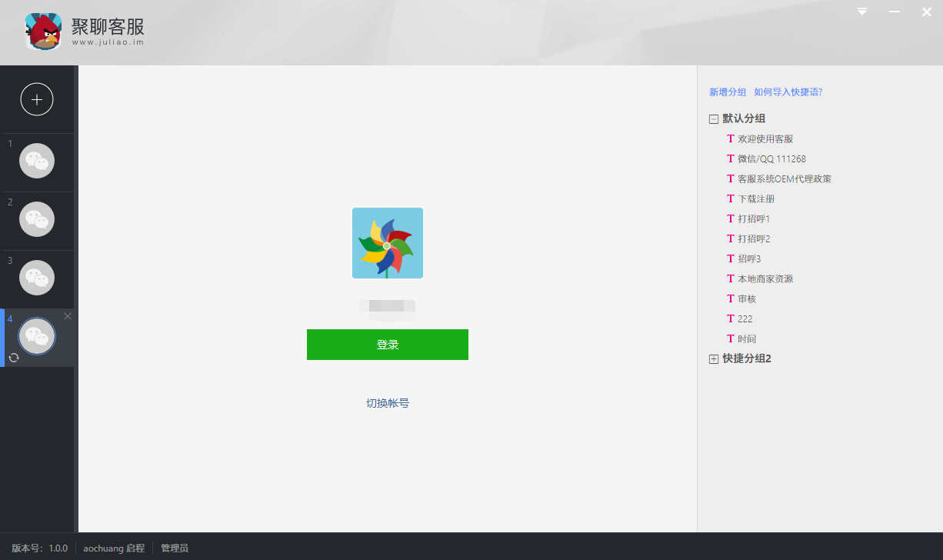Close account slot 4 with the X
The height and width of the screenshot is (560, 943).
[x=68, y=316]
